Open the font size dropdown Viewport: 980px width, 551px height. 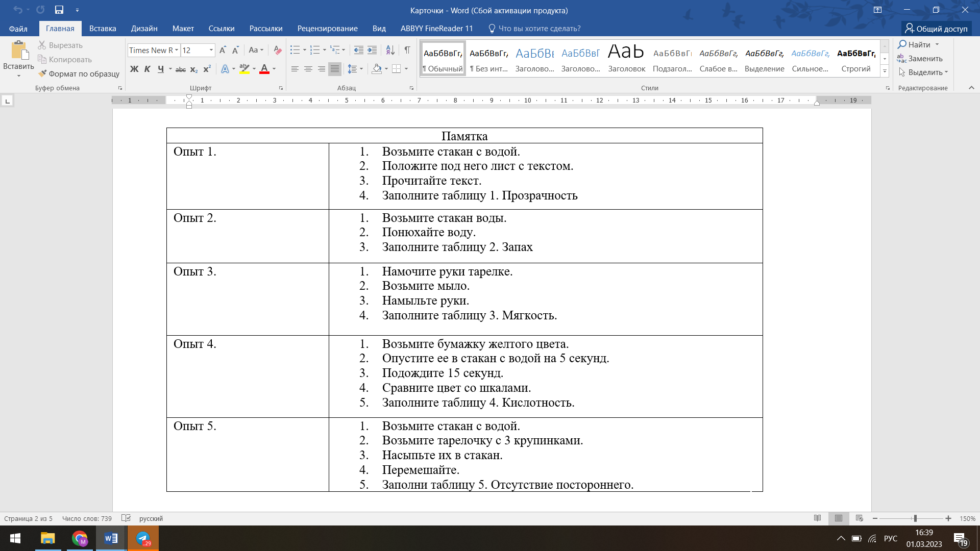pos(211,50)
